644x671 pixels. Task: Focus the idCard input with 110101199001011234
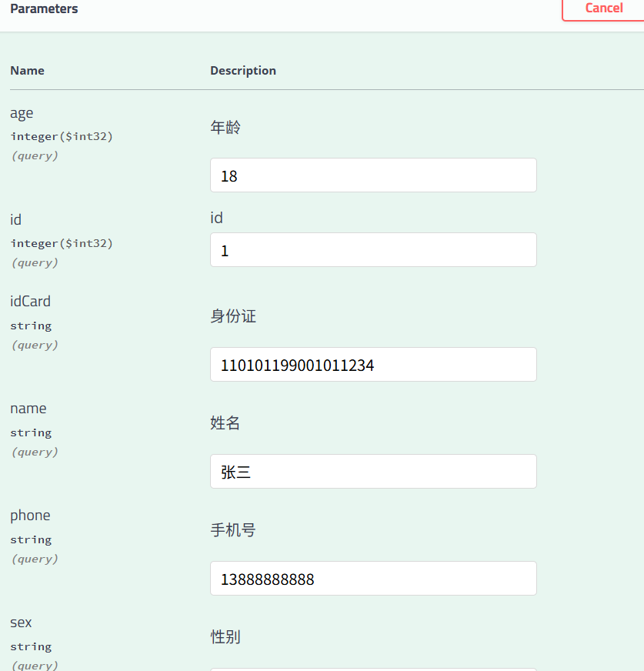(x=373, y=365)
